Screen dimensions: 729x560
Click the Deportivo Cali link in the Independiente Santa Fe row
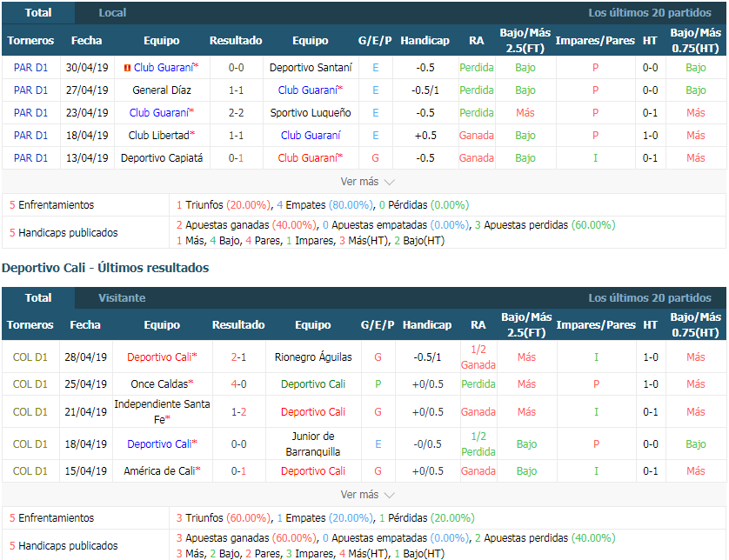[x=313, y=412]
